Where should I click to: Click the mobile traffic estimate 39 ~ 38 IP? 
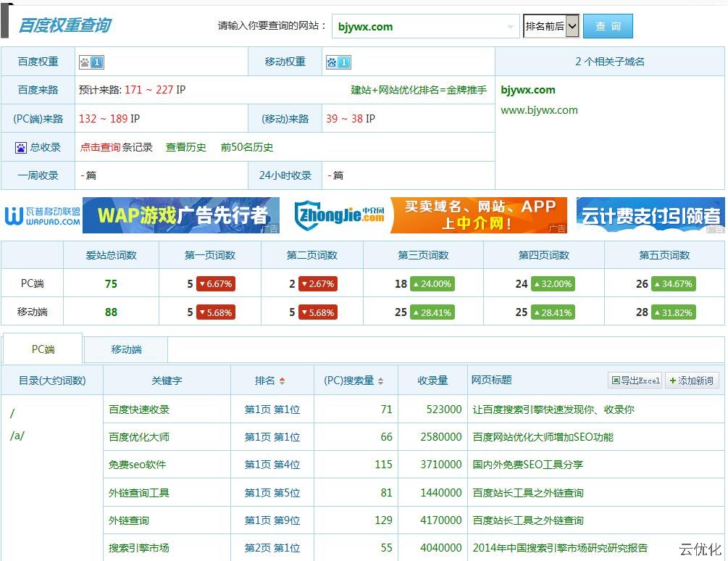pyautogui.click(x=351, y=118)
